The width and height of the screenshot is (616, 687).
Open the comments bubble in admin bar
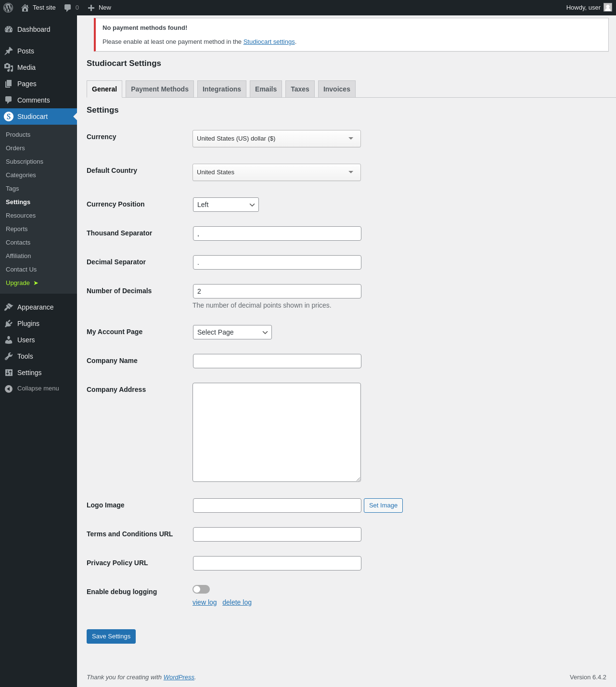[x=68, y=8]
